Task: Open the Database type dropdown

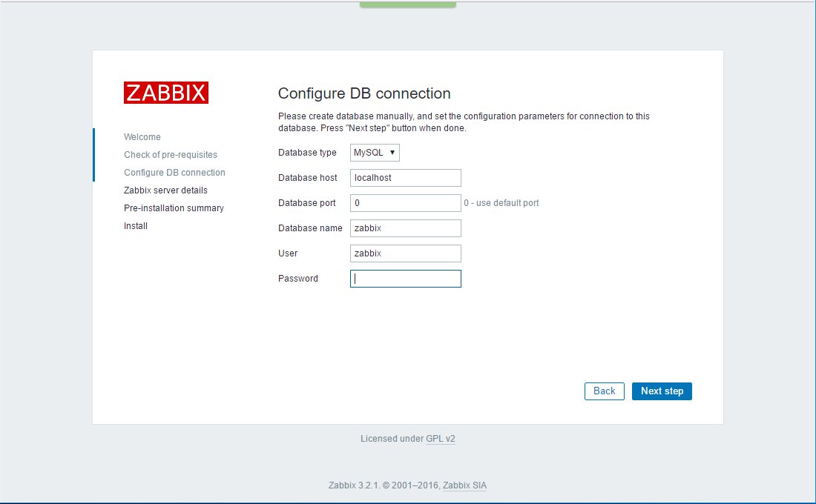Action: click(x=375, y=153)
